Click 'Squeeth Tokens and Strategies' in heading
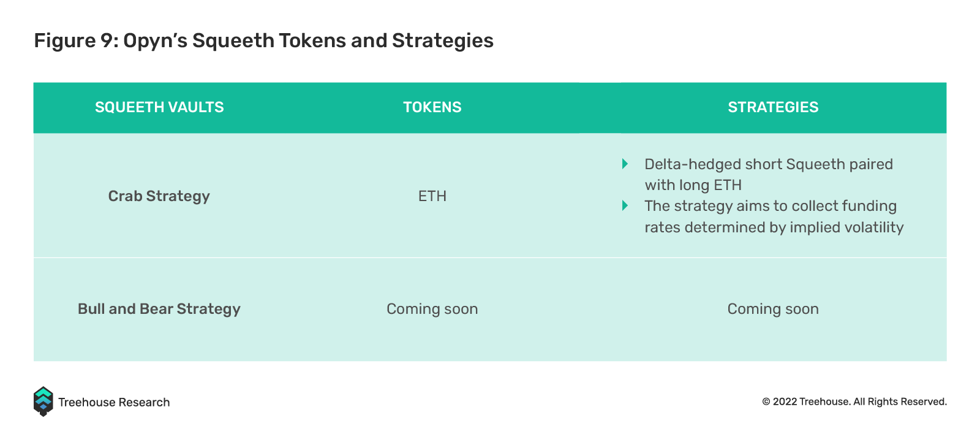Image resolution: width=980 pixels, height=442 pixels. (343, 40)
